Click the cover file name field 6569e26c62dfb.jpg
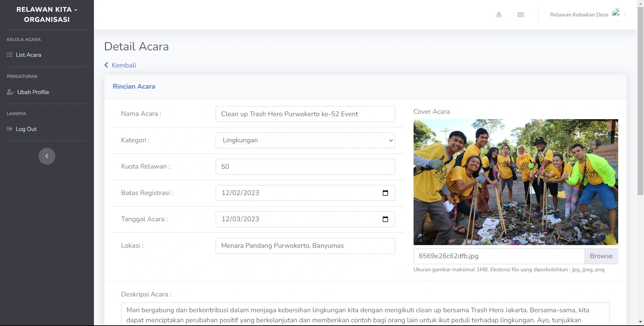The width and height of the screenshot is (644, 326). click(x=499, y=256)
